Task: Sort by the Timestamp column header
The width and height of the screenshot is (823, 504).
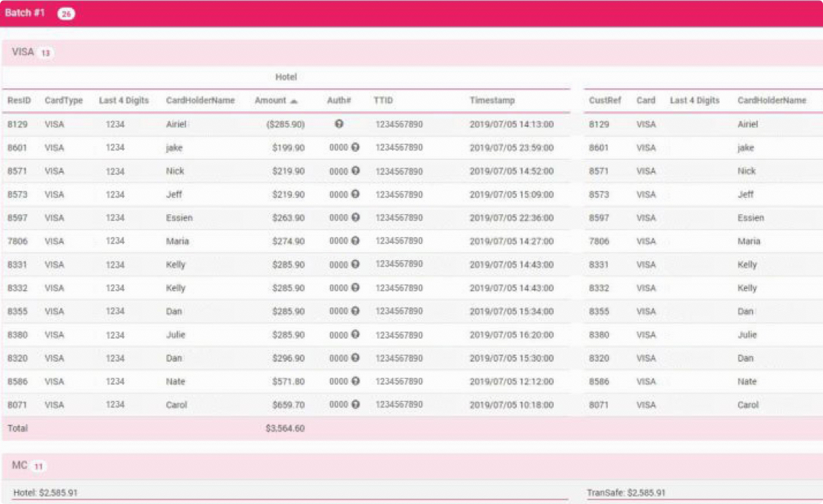Action: coord(492,100)
